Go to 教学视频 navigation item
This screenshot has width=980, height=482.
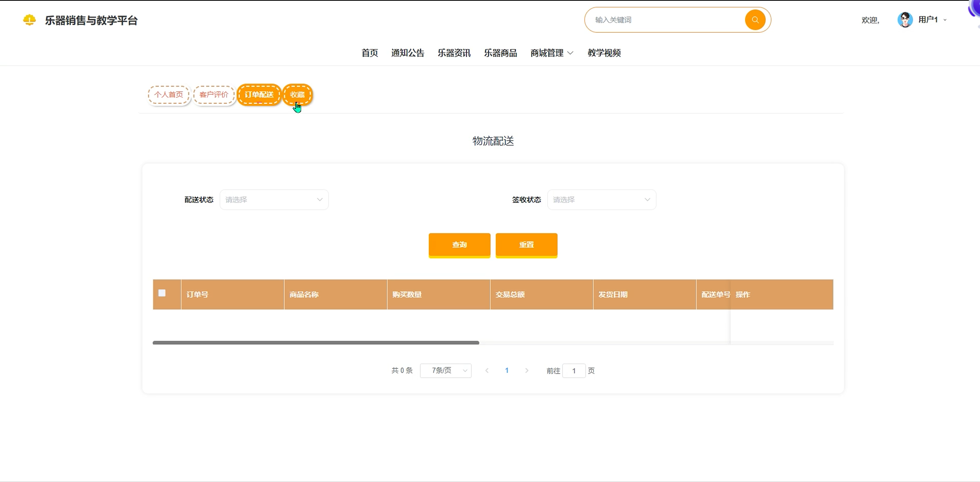click(604, 53)
